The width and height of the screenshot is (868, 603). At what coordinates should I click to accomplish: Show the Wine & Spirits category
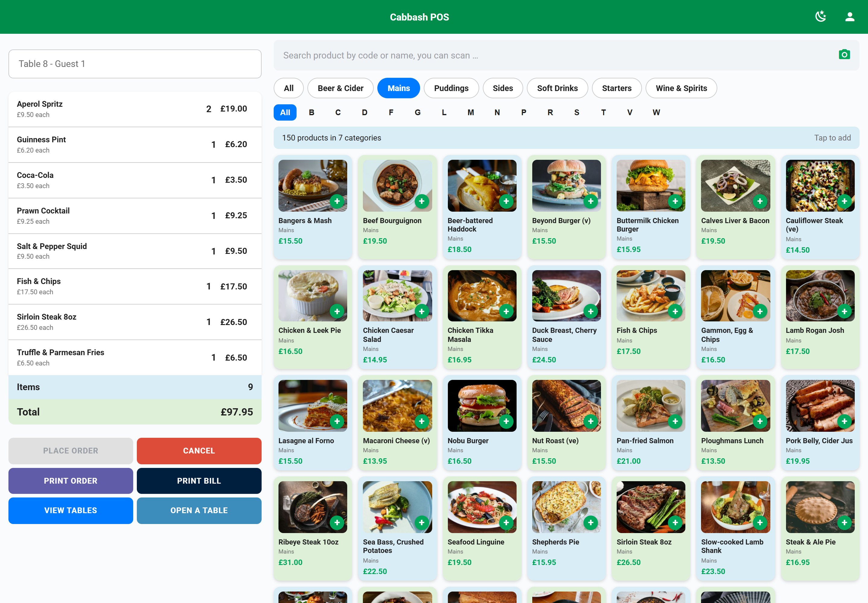point(681,88)
